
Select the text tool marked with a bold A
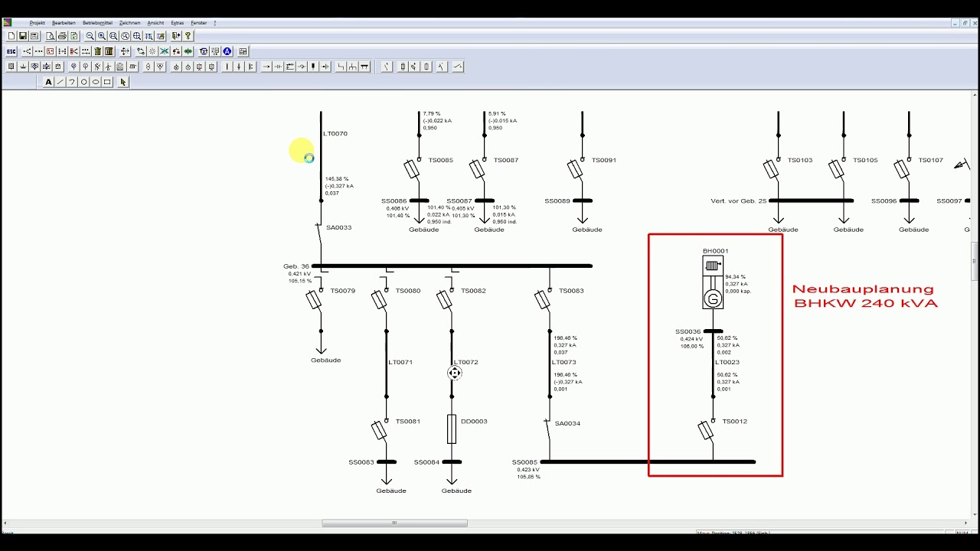tap(48, 82)
